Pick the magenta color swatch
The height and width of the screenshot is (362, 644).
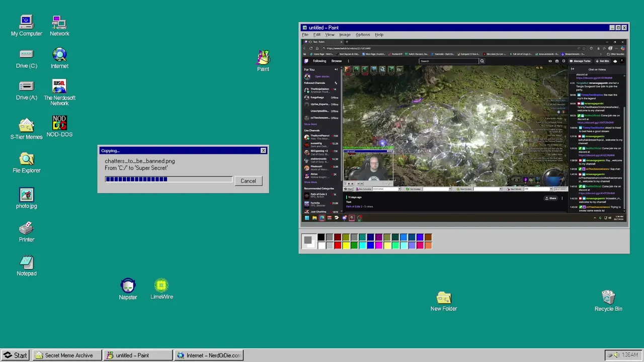tap(379, 245)
